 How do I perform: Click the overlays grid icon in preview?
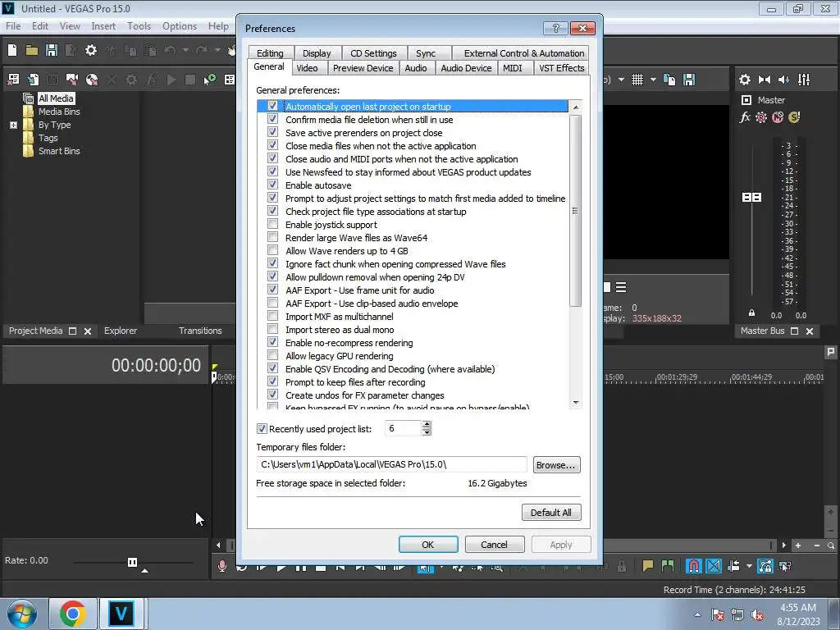pos(637,80)
